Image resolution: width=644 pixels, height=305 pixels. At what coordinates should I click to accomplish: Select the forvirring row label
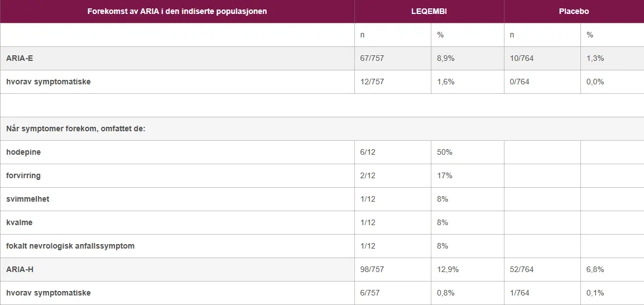pos(23,175)
